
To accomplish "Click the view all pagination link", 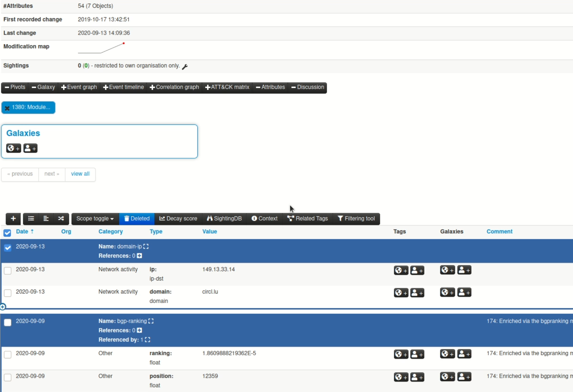I will point(80,174).
